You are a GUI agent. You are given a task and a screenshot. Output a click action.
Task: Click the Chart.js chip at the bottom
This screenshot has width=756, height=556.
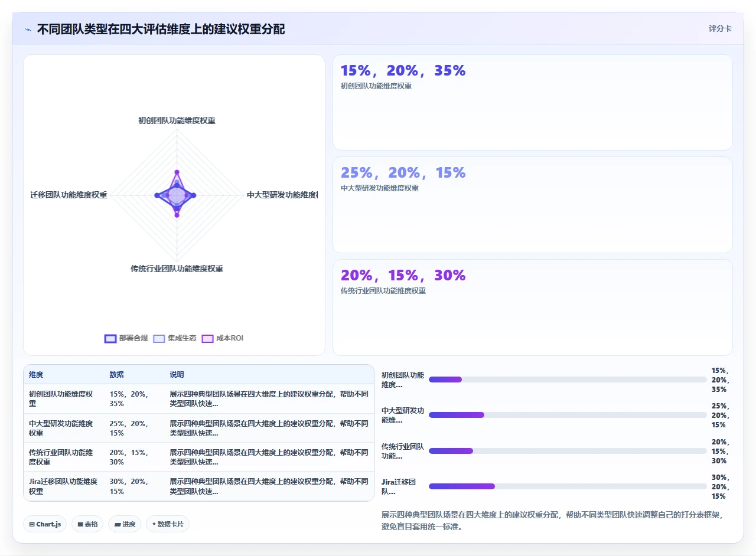pos(45,524)
